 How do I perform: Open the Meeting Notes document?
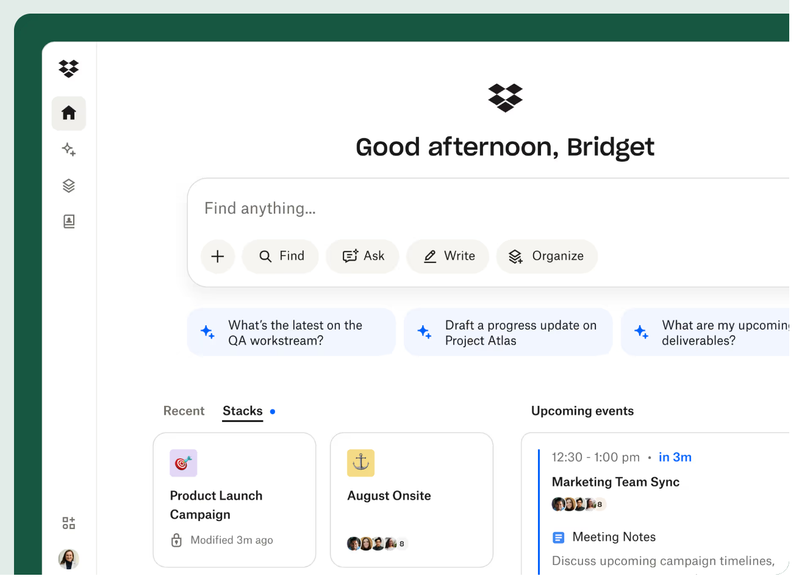(x=613, y=537)
